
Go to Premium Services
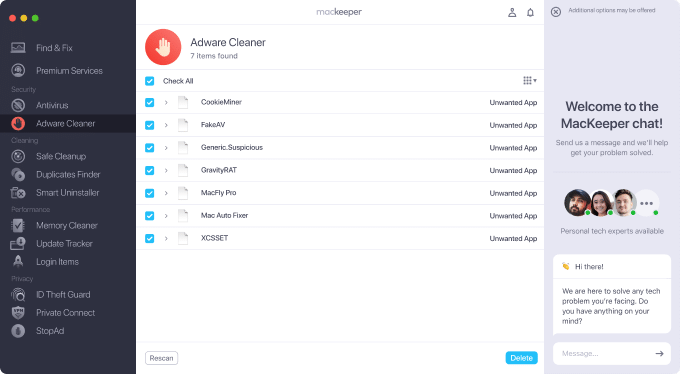pyautogui.click(x=69, y=71)
